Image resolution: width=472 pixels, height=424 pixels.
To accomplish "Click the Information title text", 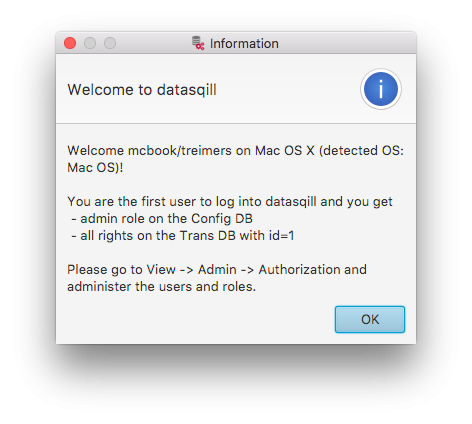I will pos(244,44).
